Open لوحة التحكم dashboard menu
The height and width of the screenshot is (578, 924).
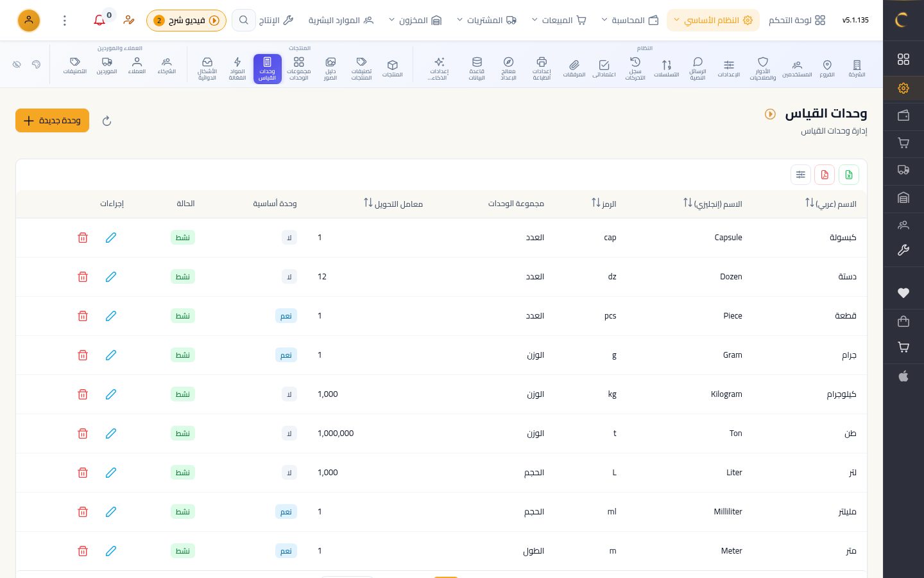(x=797, y=21)
